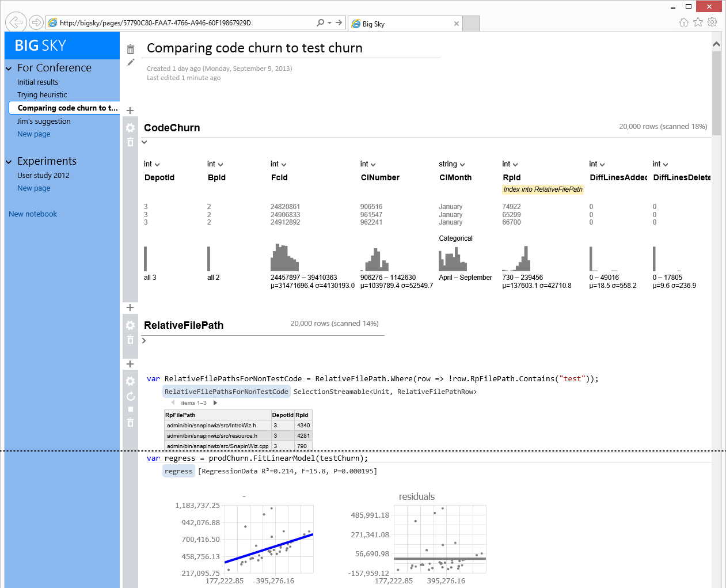Image resolution: width=726 pixels, height=588 pixels.
Task: Stop execution of the code cell
Action: [x=131, y=409]
